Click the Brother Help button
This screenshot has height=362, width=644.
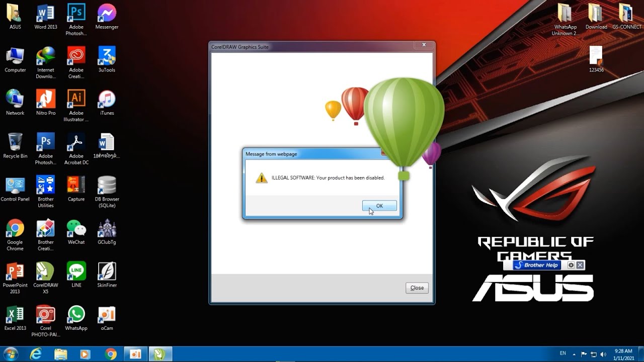point(536,265)
